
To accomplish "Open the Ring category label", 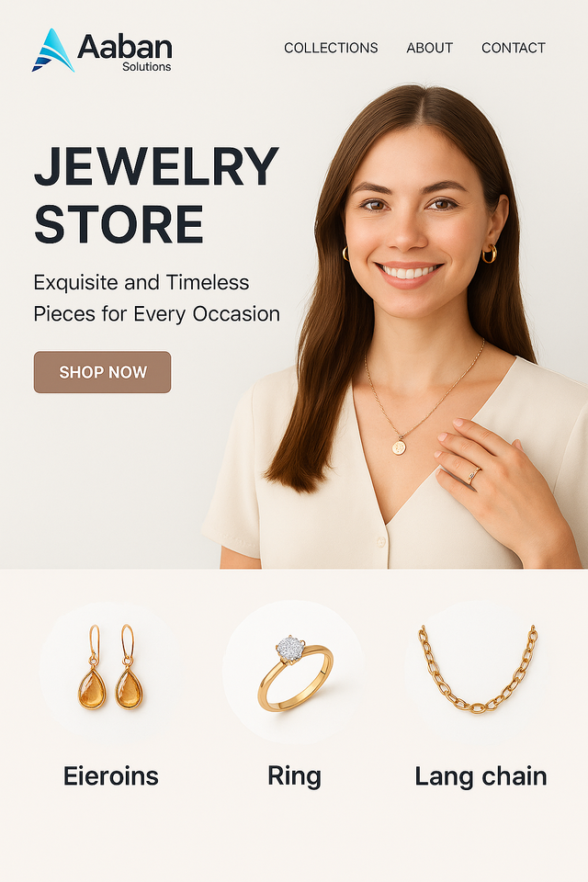I will [x=294, y=777].
